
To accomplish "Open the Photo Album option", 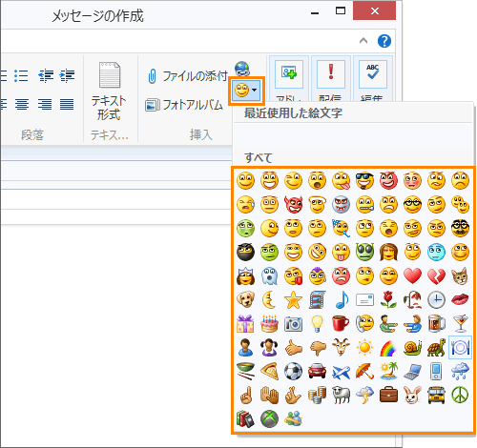I will point(184,105).
